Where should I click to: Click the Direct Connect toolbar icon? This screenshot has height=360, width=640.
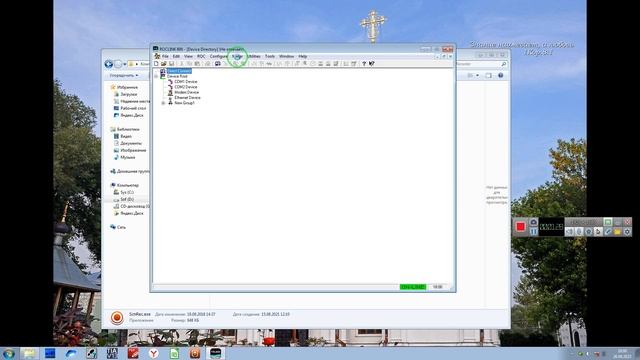tap(218, 64)
